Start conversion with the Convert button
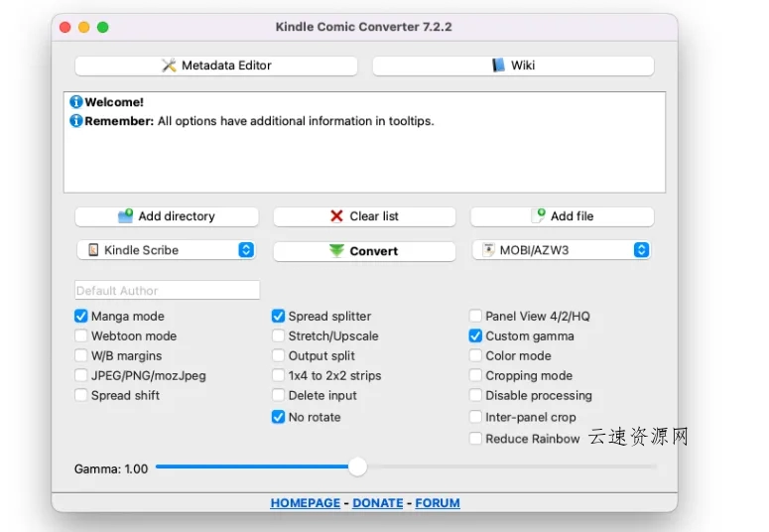 click(364, 251)
